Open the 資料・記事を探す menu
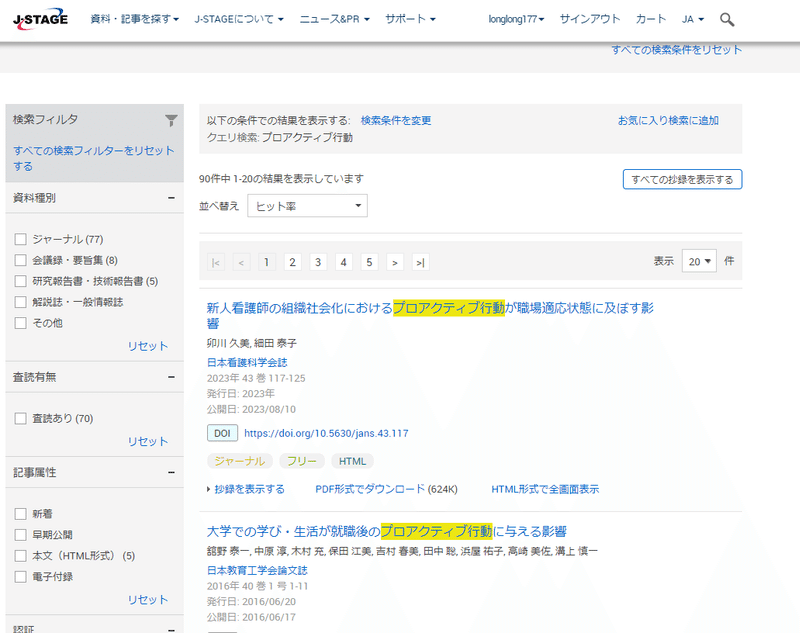 click(135, 18)
